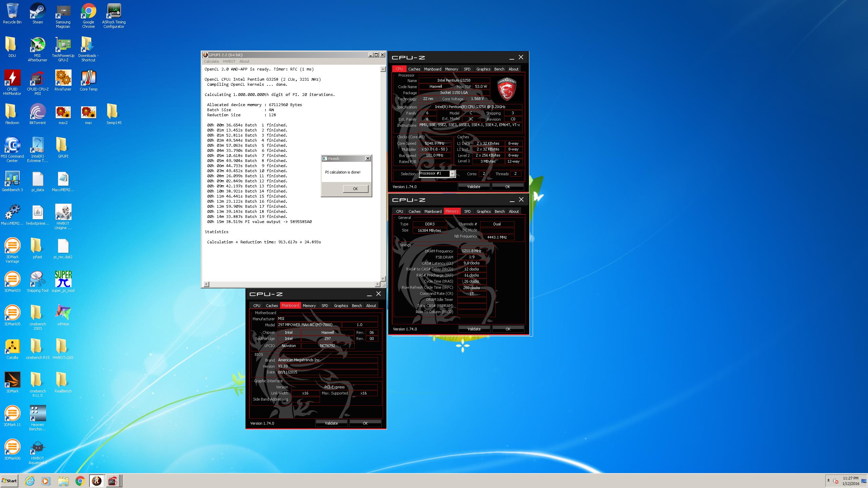The image size is (868, 488).
Task: Click Validate in Mainboard CPU-Z window
Action: pos(331,423)
